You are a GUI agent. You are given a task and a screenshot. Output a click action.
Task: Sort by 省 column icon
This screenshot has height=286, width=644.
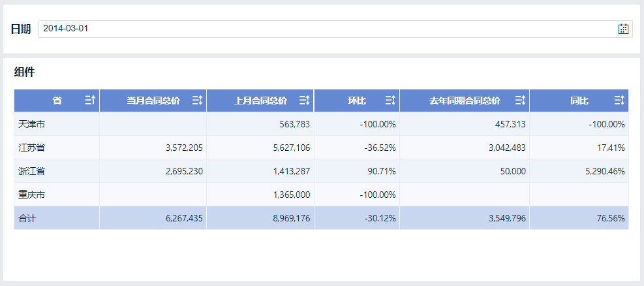pyautogui.click(x=90, y=101)
